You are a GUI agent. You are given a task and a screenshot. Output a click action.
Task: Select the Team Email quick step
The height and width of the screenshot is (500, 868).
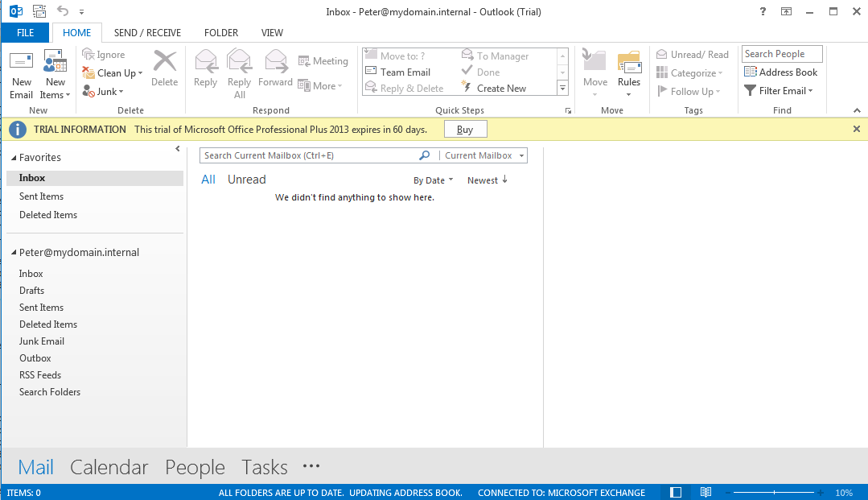coord(398,72)
